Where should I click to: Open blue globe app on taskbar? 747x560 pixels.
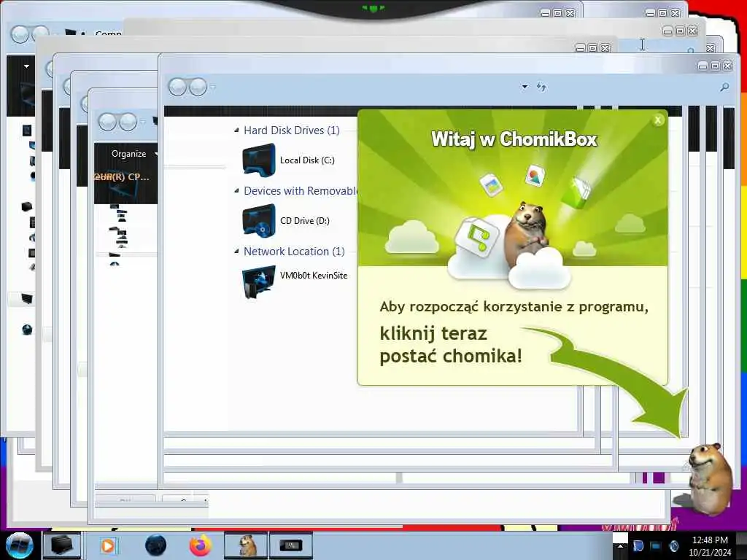point(155,545)
